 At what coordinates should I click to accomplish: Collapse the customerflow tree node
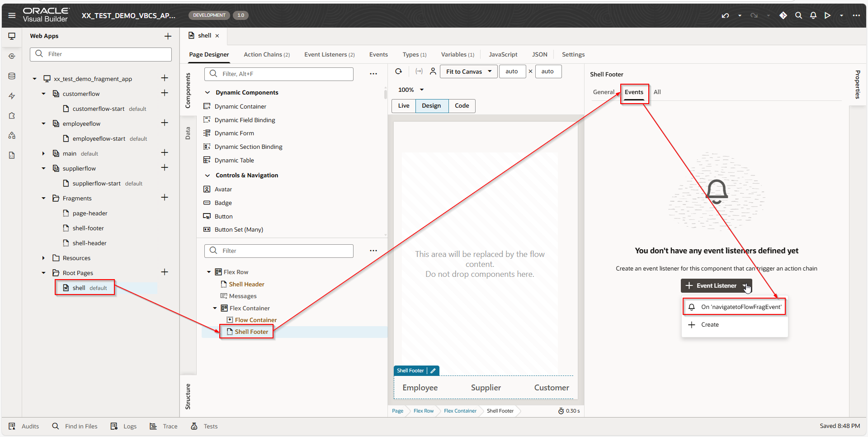pyautogui.click(x=43, y=94)
